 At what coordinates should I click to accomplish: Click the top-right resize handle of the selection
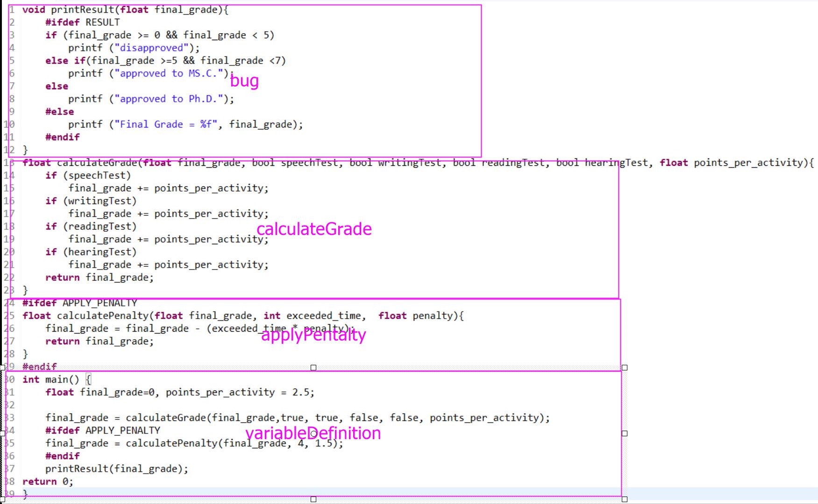625,368
